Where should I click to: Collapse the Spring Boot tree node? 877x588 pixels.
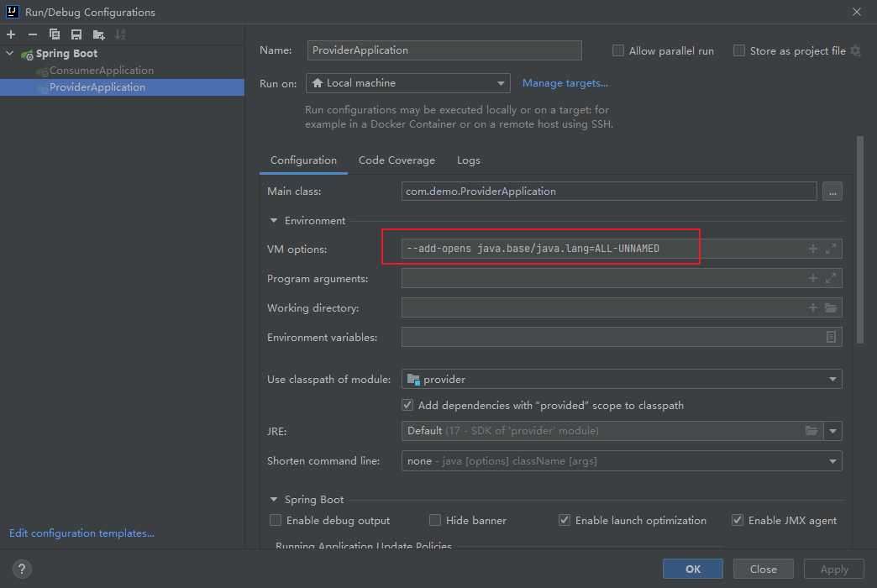9,54
